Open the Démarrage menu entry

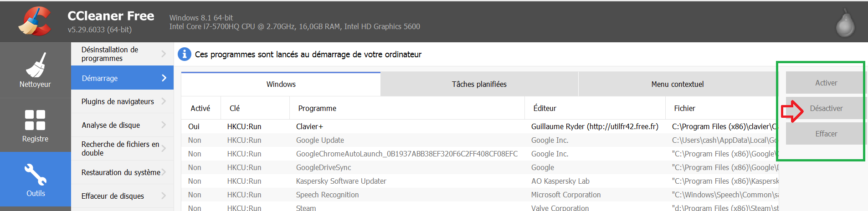(x=122, y=78)
